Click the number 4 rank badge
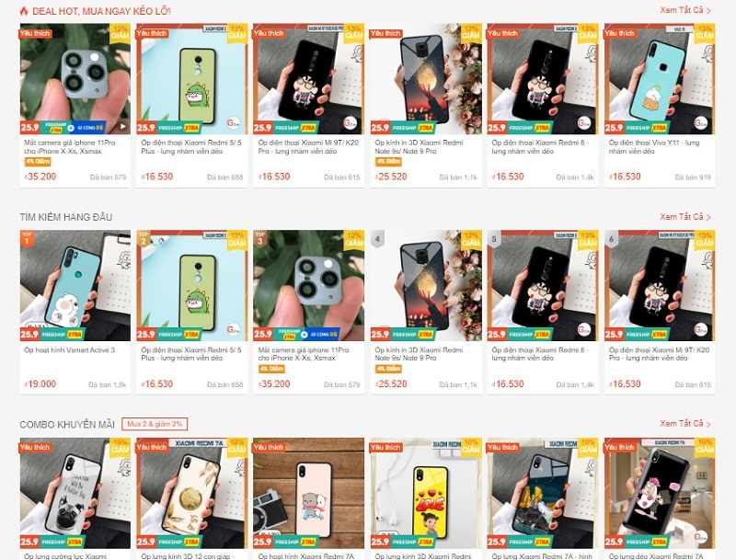Screen dimensions: 736x560 [x=377, y=239]
